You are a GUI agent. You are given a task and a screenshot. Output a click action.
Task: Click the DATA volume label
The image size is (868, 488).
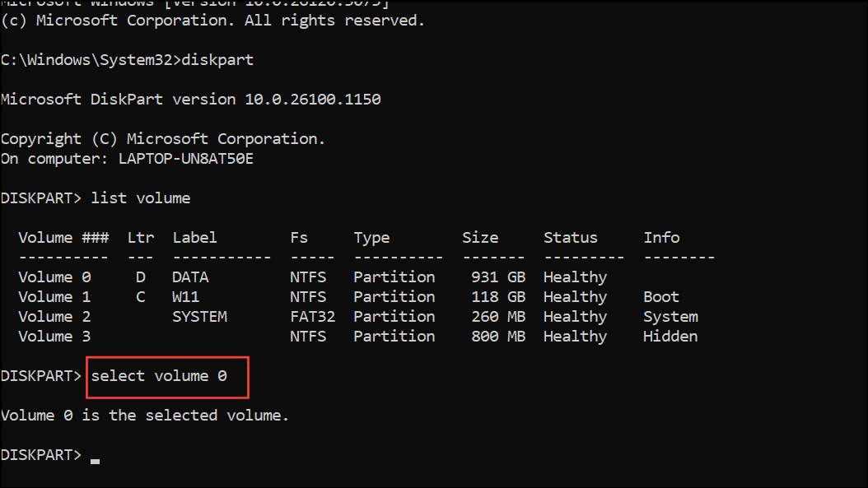click(190, 277)
